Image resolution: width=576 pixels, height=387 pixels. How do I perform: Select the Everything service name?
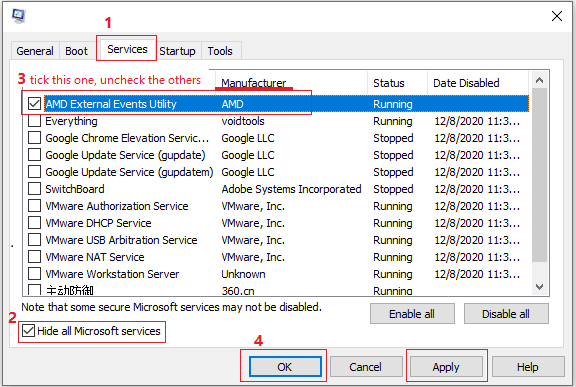point(71,121)
